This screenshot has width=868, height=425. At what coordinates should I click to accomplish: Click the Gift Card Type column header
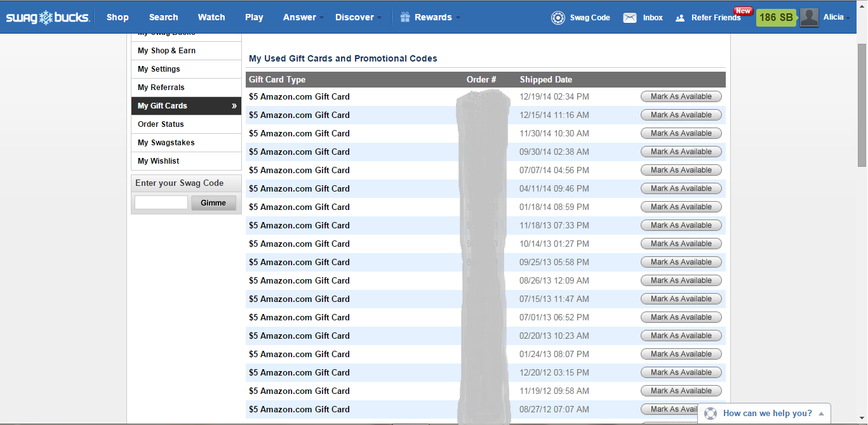277,80
